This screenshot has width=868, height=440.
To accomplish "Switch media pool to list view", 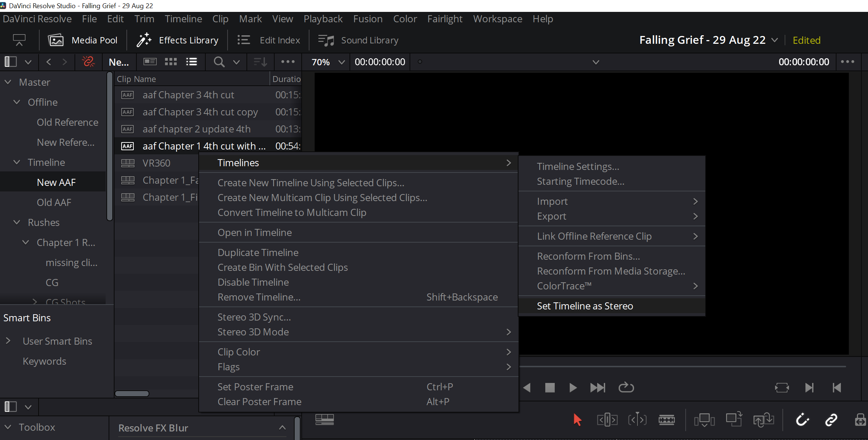I will coord(192,62).
